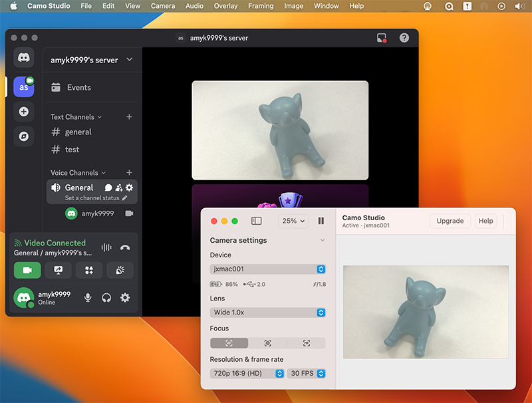The image size is (532, 403).
Task: Click Discord help question mark icon
Action: pos(404,38)
